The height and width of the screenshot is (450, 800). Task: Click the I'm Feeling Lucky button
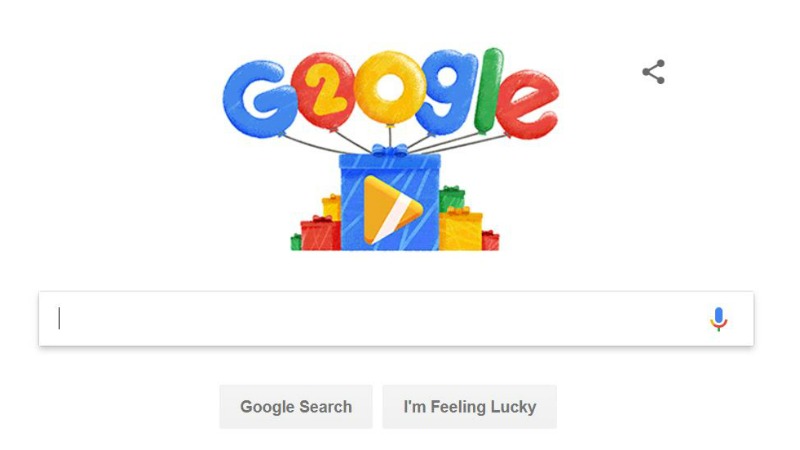point(469,407)
